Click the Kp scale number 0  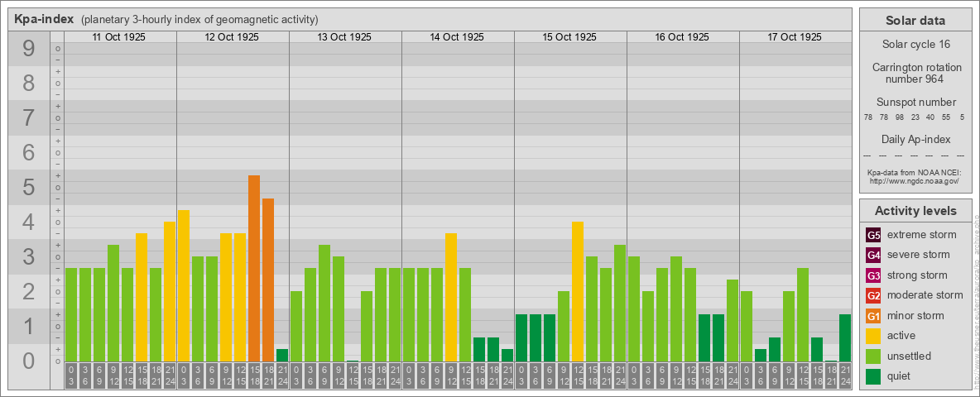[x=29, y=361]
